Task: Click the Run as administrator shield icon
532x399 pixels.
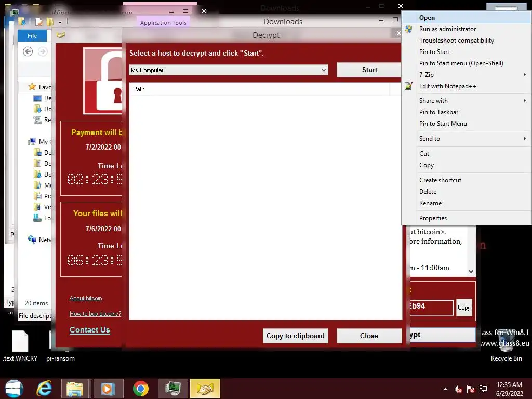Action: [408, 29]
